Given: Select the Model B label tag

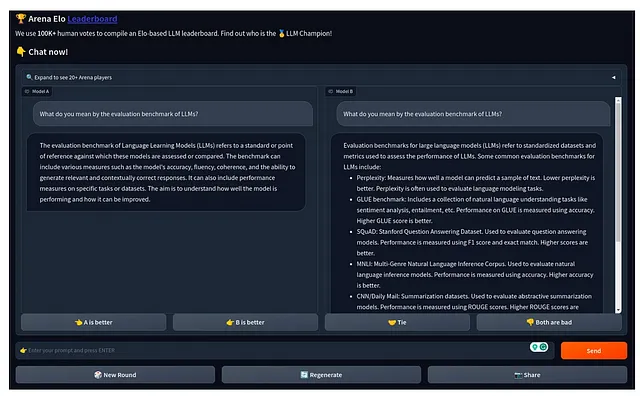Looking at the screenshot, I should tap(340, 91).
